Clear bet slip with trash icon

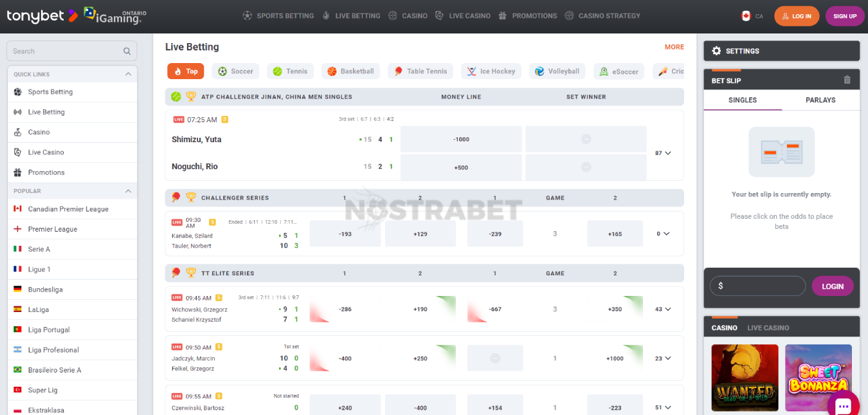(847, 80)
